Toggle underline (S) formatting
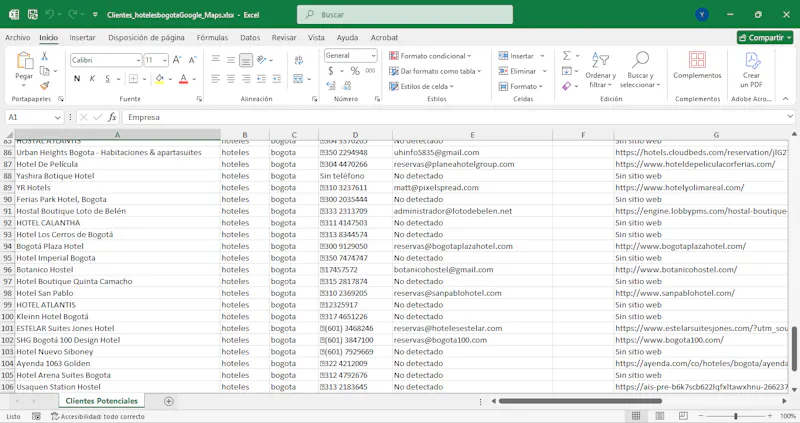 [x=107, y=79]
